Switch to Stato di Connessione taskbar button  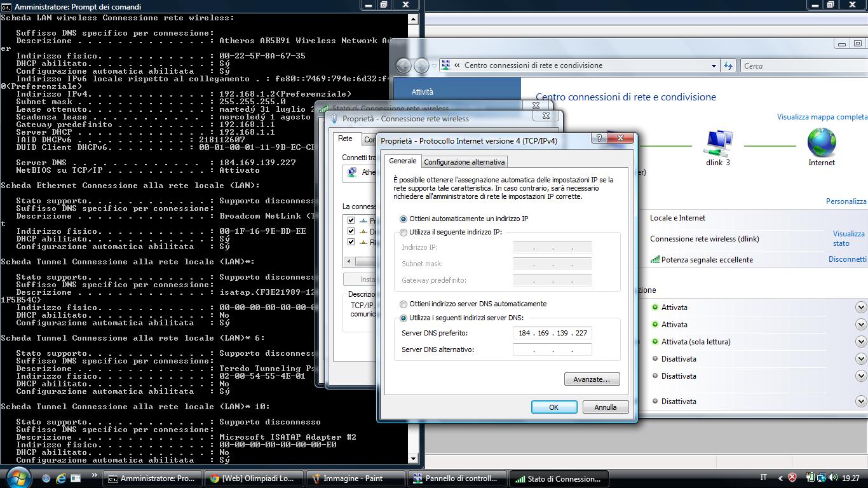coord(559,478)
